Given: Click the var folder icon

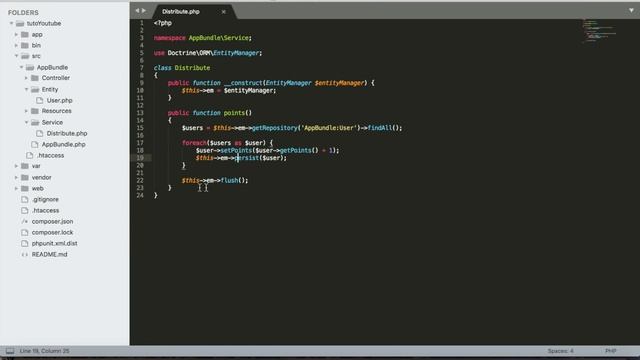Looking at the screenshot, I should pyautogui.click(x=25, y=166).
